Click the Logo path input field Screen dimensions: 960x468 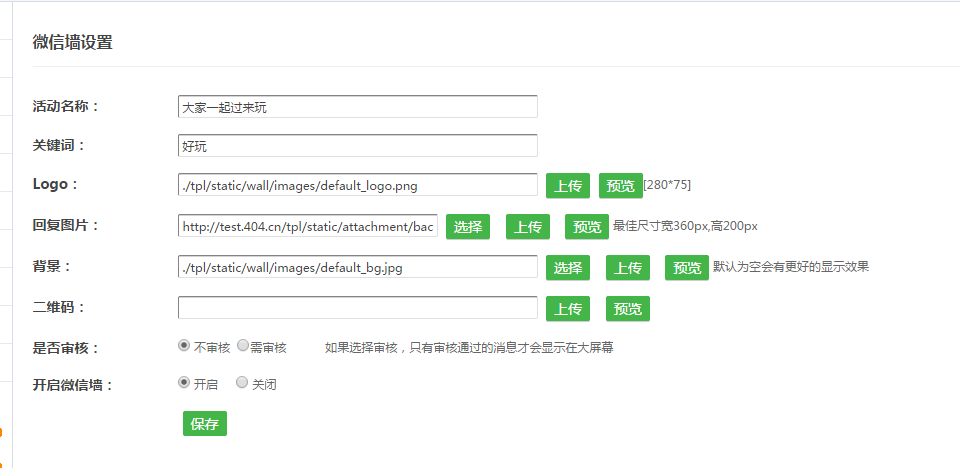[x=357, y=185]
